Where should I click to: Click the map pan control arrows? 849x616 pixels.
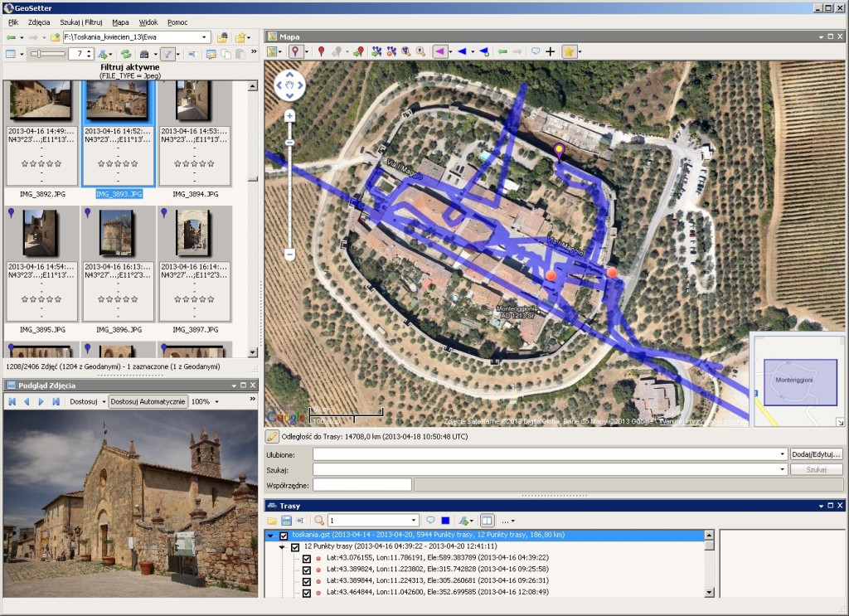[289, 85]
